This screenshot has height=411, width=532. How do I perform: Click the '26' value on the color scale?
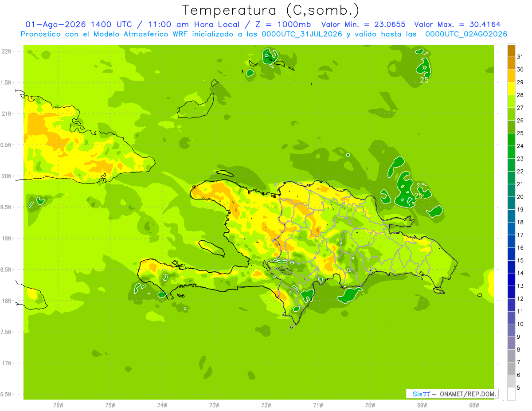pos(521,120)
